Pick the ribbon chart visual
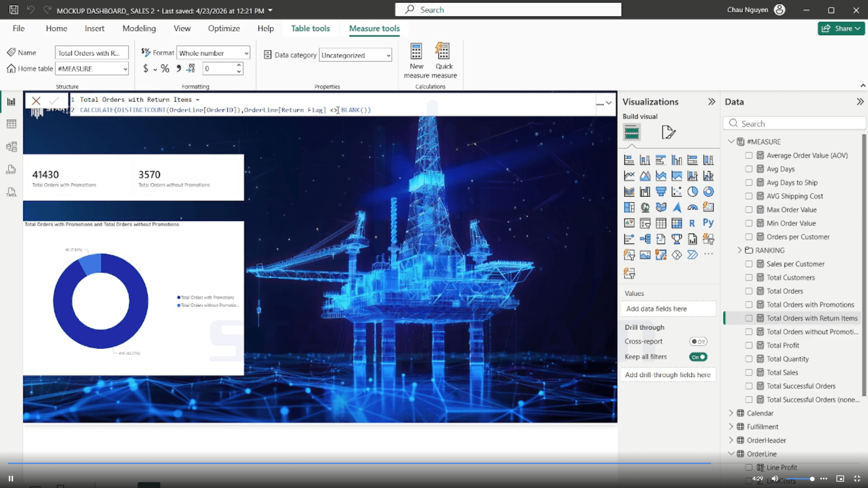 coord(629,192)
